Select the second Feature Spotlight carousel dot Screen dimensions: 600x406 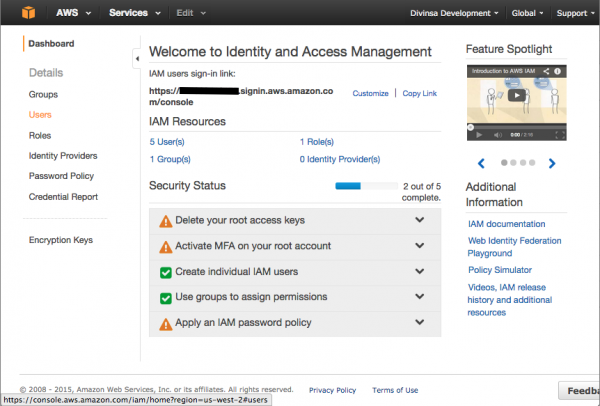click(514, 163)
